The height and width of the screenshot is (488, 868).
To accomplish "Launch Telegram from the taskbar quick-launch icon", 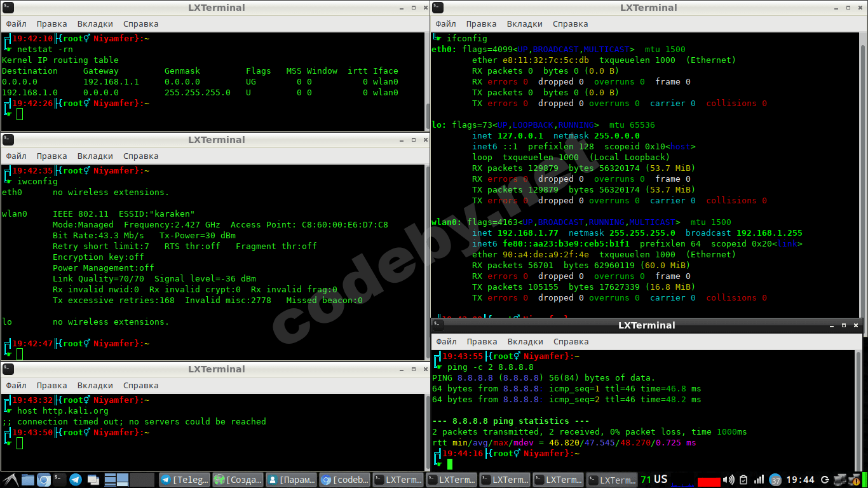I will point(76,480).
